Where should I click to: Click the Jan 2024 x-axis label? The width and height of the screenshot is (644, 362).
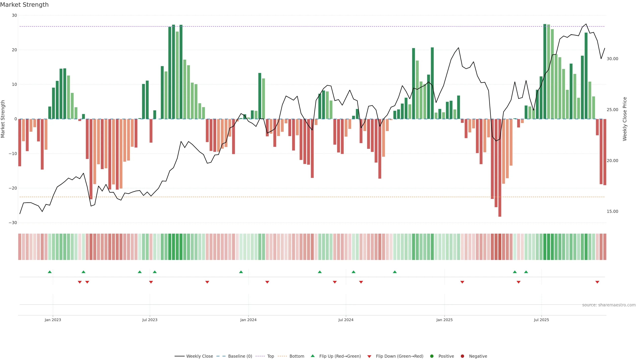pyautogui.click(x=248, y=320)
